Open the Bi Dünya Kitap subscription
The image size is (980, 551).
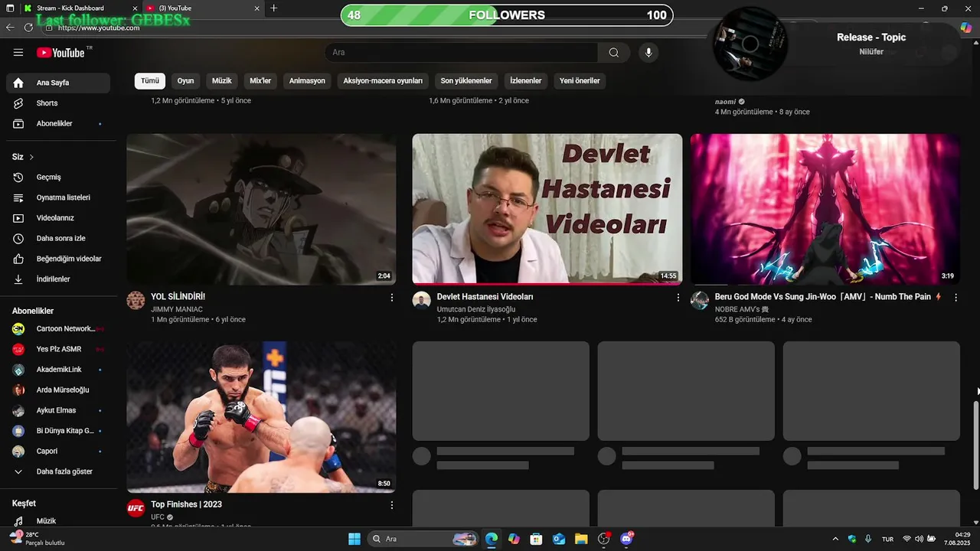(x=58, y=431)
